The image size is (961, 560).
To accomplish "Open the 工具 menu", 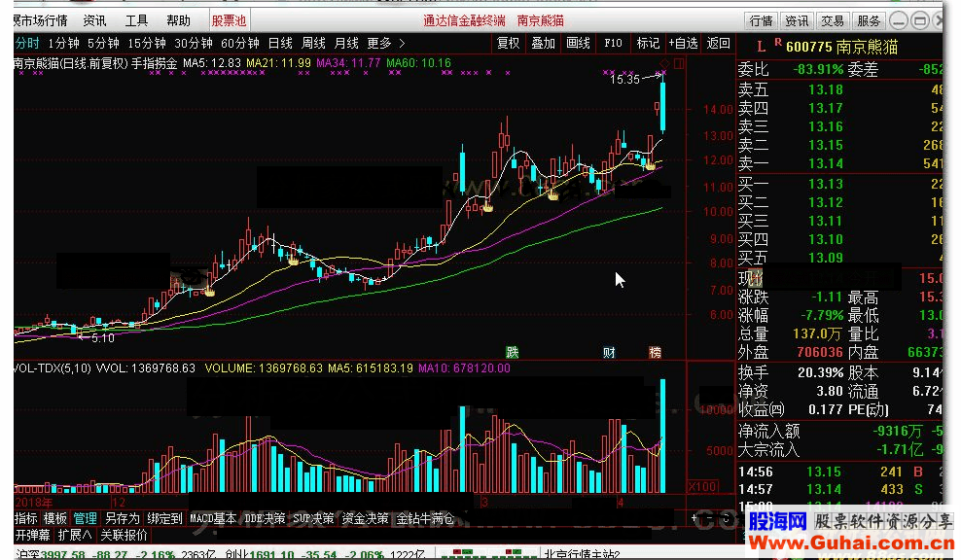I will 136,20.
